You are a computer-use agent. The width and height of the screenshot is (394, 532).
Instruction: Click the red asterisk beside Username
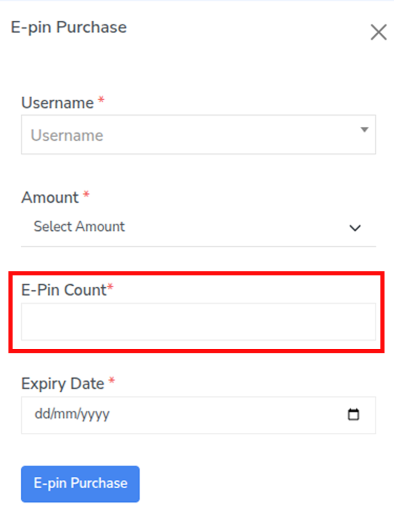pyautogui.click(x=101, y=101)
